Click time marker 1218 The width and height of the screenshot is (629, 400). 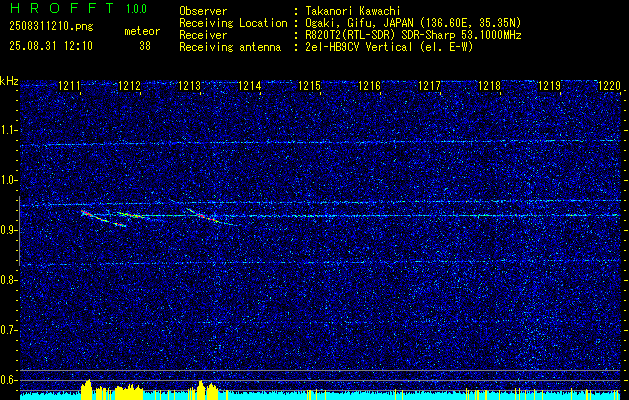pos(489,85)
